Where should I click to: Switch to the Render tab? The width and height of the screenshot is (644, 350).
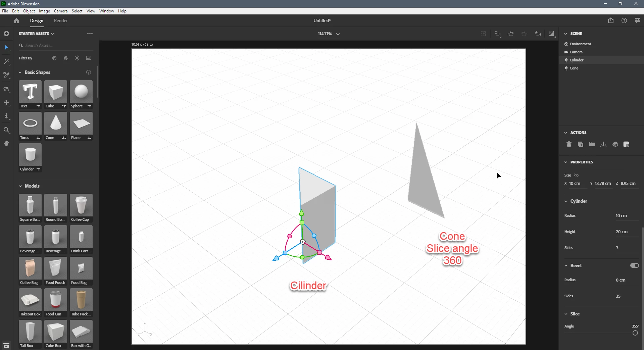pos(61,20)
